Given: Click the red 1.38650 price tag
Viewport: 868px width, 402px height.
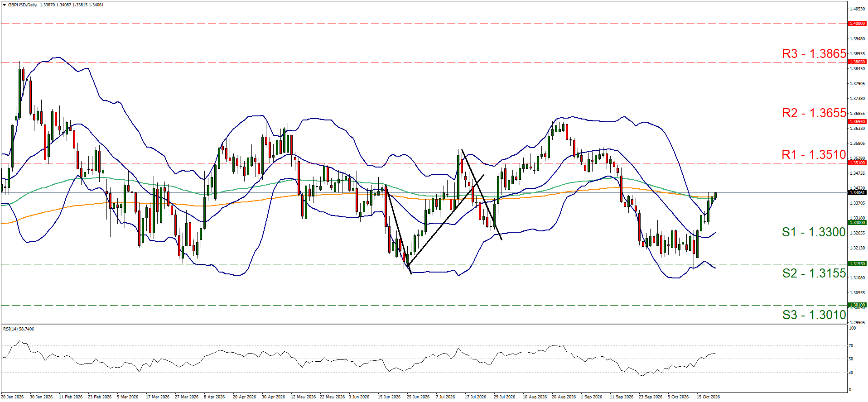Looking at the screenshot, I should click(x=857, y=62).
